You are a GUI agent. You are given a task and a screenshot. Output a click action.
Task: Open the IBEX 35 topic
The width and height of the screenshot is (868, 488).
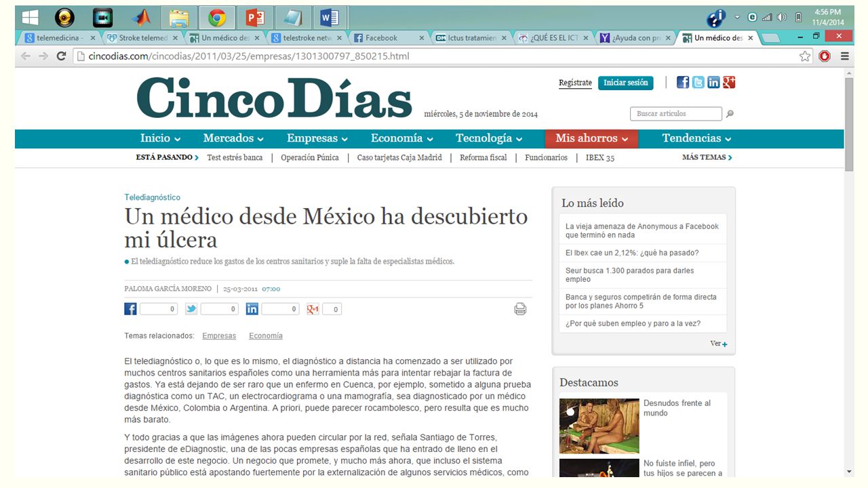tap(599, 157)
